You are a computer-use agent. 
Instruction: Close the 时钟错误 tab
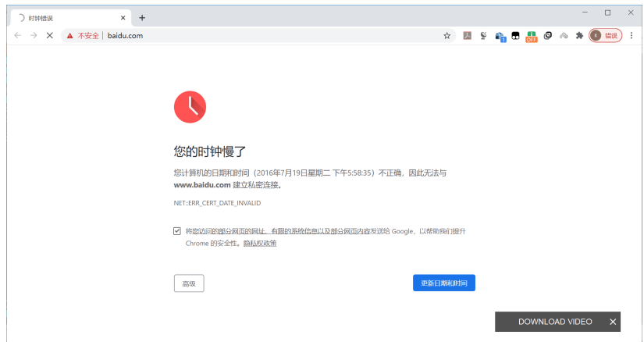coord(123,18)
